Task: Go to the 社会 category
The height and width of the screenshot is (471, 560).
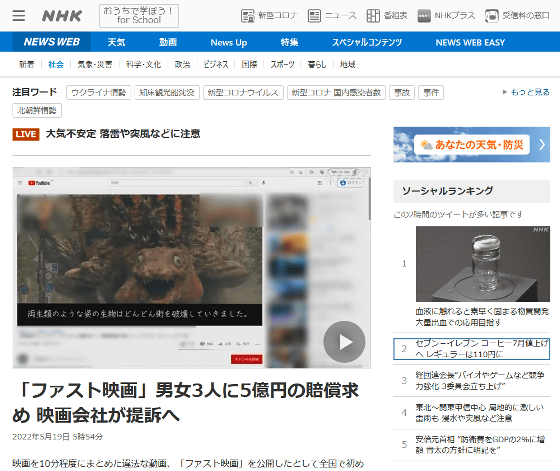Action: [x=56, y=65]
